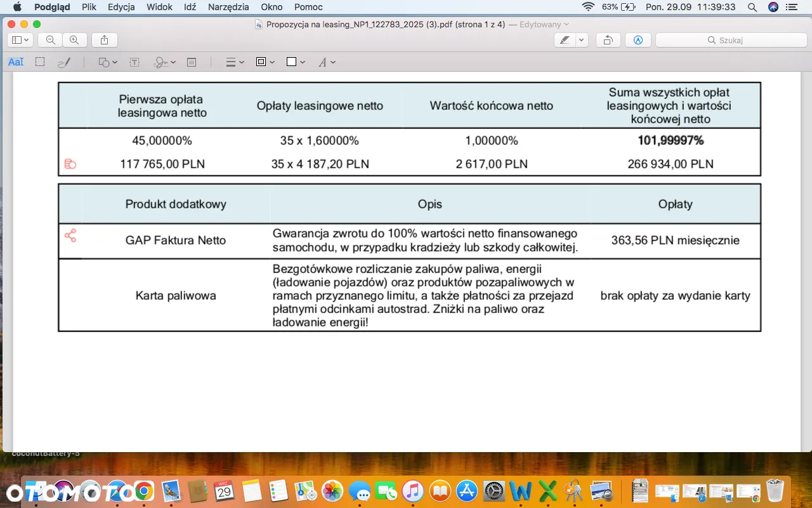Open the Border Color menu
The height and width of the screenshot is (508, 812).
point(265,62)
